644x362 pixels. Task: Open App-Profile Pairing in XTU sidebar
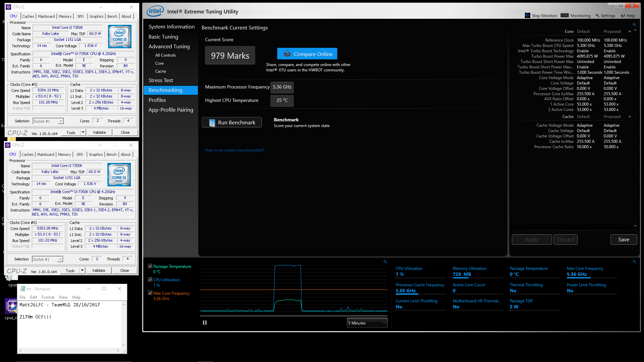pos(171,110)
